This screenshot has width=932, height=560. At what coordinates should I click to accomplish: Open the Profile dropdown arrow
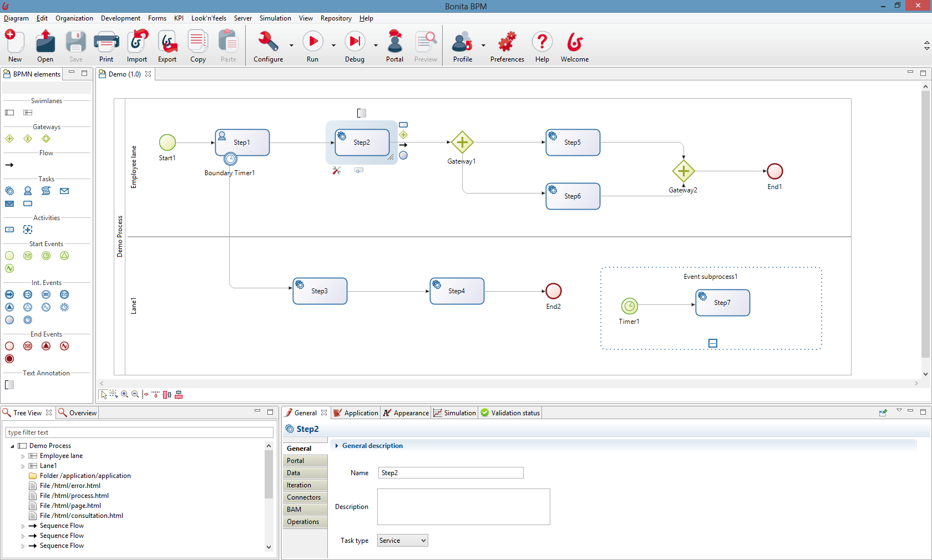point(483,45)
